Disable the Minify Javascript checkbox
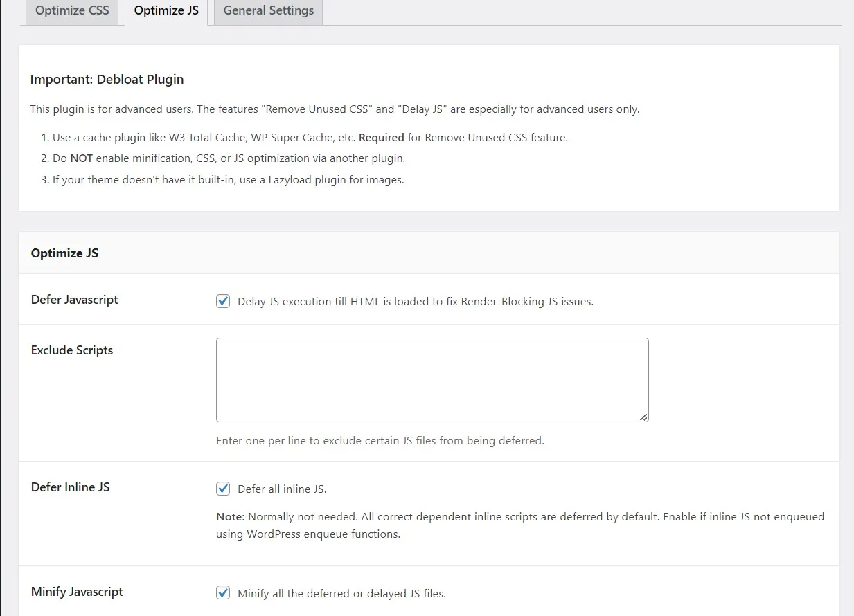This screenshot has height=616, width=854. [x=223, y=593]
